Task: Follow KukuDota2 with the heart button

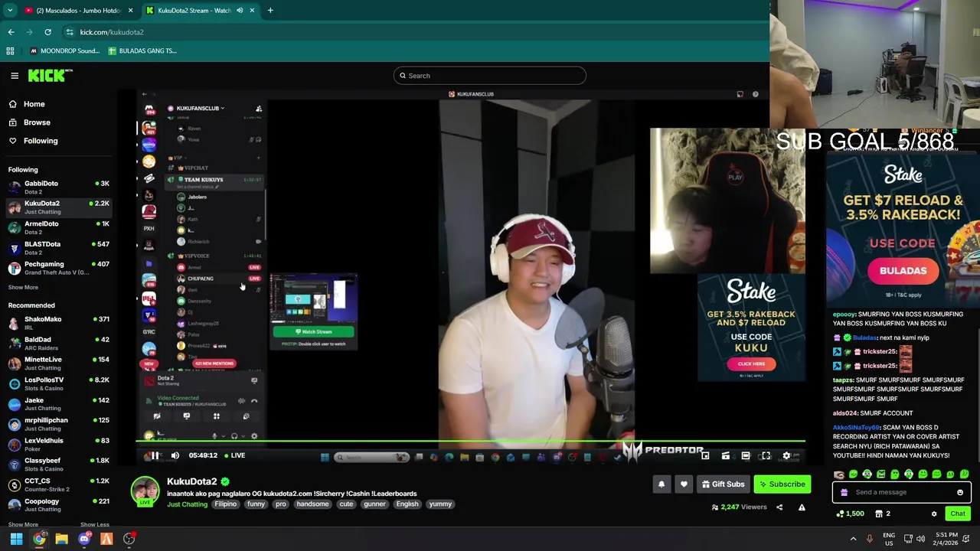Action: coord(684,484)
